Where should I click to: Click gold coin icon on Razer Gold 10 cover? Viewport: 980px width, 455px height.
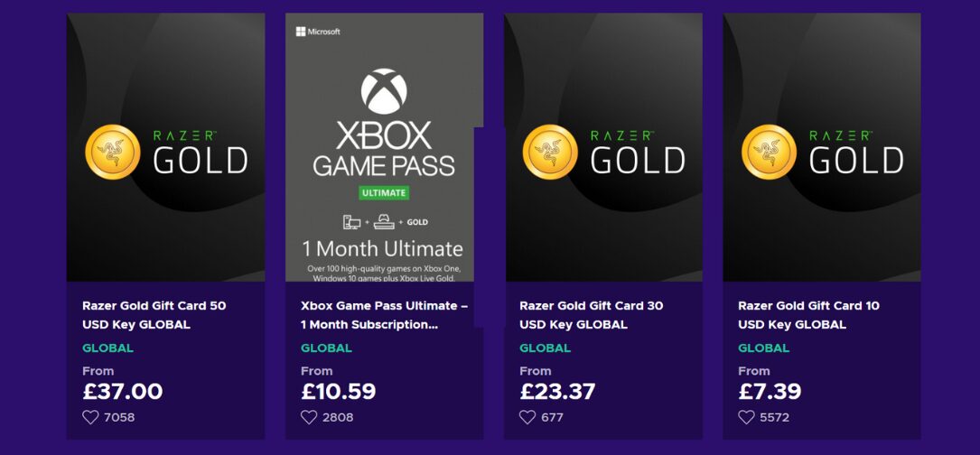[769, 152]
